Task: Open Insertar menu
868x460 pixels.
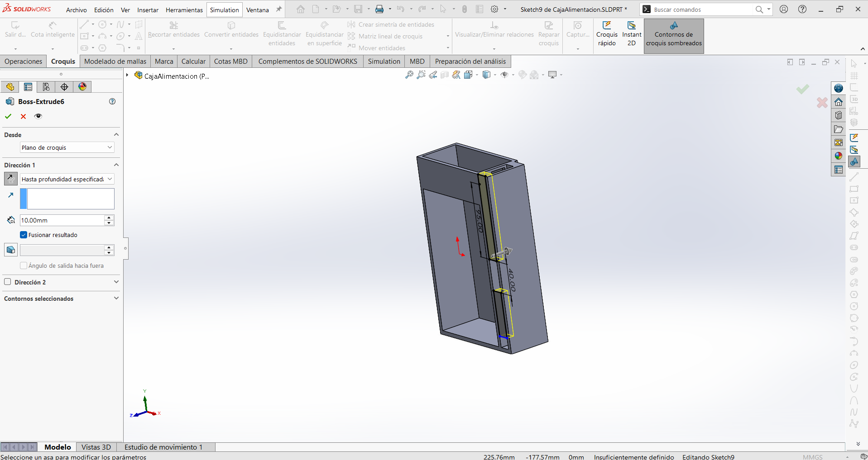Action: (x=148, y=10)
